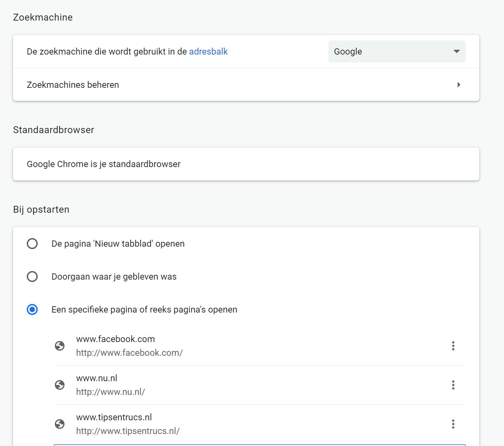The image size is (504, 446).
Task: Click the globe icon next to www.facebook.com
Action: (60, 346)
